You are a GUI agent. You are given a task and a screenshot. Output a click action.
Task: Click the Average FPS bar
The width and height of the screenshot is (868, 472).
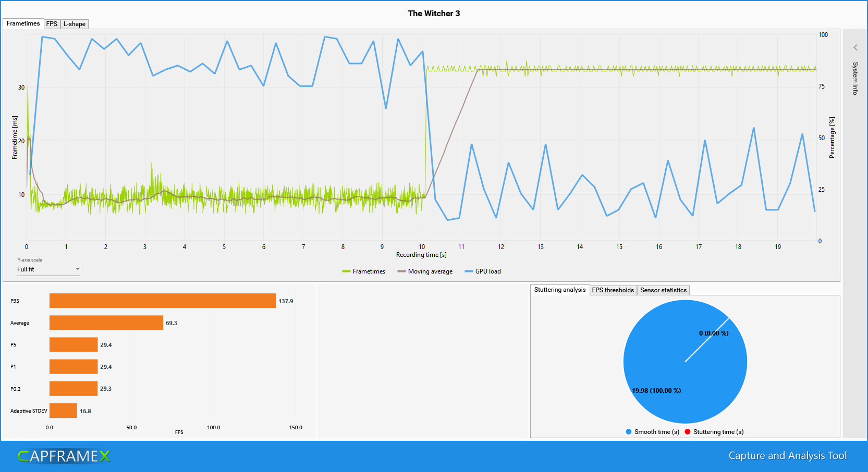104,322
